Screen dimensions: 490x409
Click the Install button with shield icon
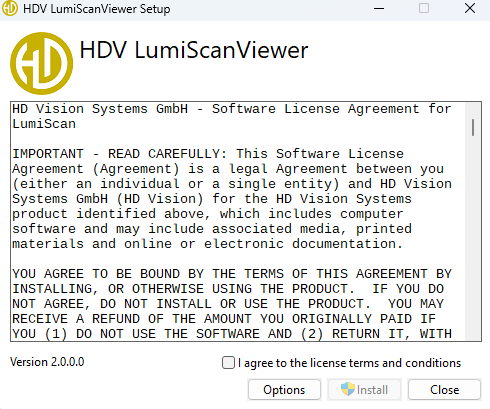364,390
